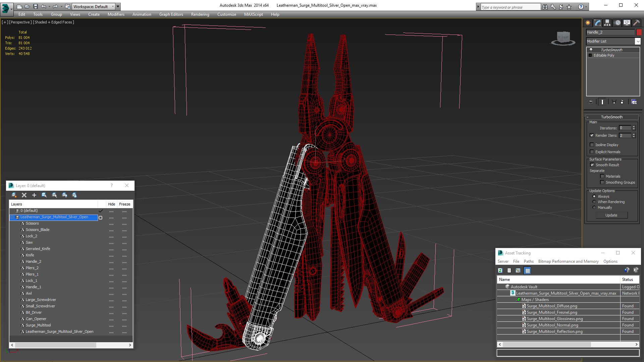Open Configure Modifier Sets icon
Image resolution: width=644 pixels, height=362 pixels.
[634, 102]
